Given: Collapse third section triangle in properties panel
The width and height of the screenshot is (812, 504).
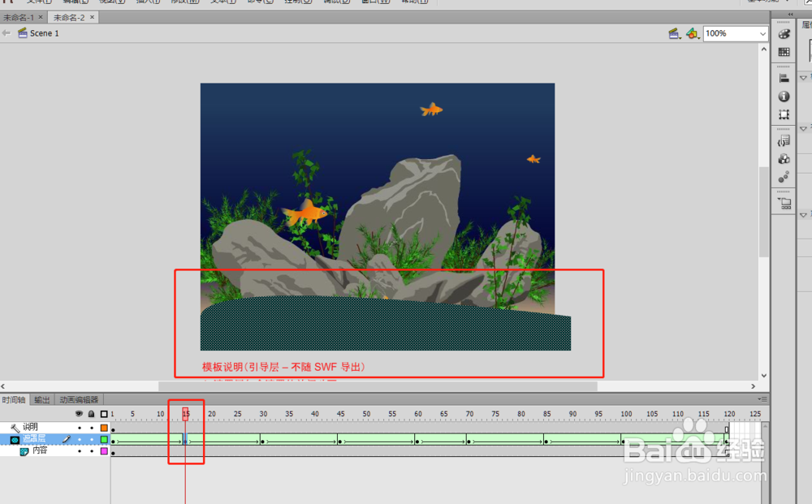Looking at the screenshot, I should coord(803,215).
